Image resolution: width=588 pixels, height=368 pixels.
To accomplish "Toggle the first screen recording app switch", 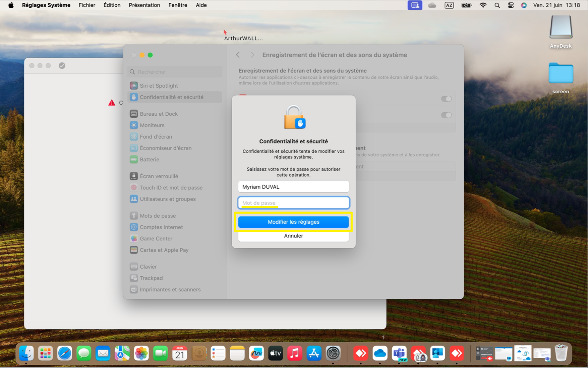I will [446, 99].
